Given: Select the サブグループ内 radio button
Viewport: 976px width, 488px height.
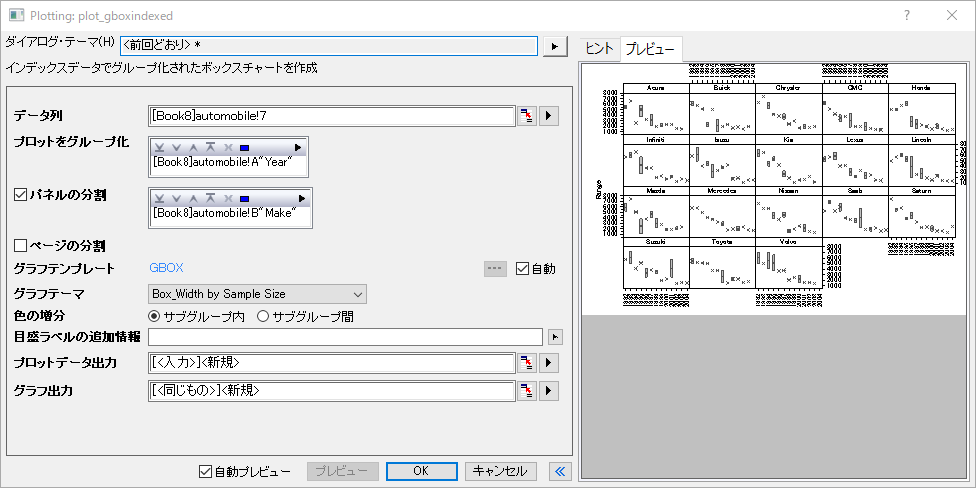Looking at the screenshot, I should click(154, 316).
